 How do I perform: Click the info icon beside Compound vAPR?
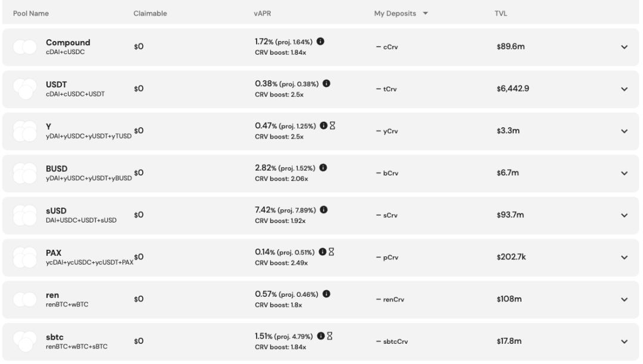click(320, 42)
